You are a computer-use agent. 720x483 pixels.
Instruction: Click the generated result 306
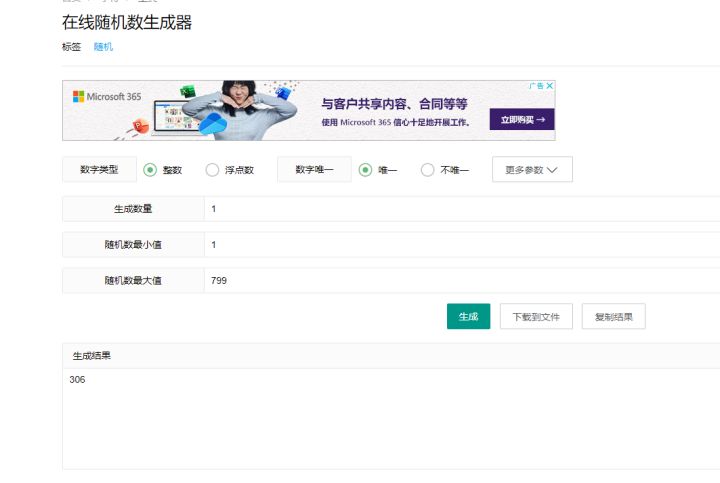77,380
